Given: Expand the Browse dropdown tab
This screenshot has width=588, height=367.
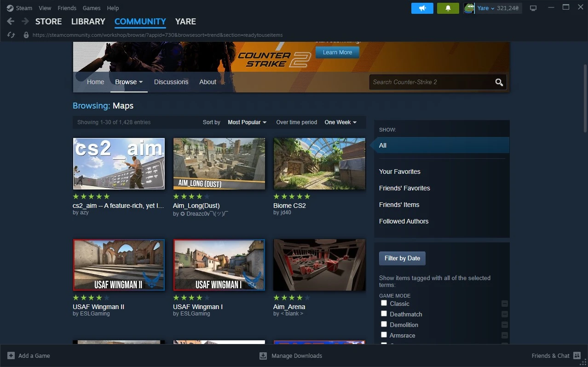Looking at the screenshot, I should pyautogui.click(x=129, y=82).
